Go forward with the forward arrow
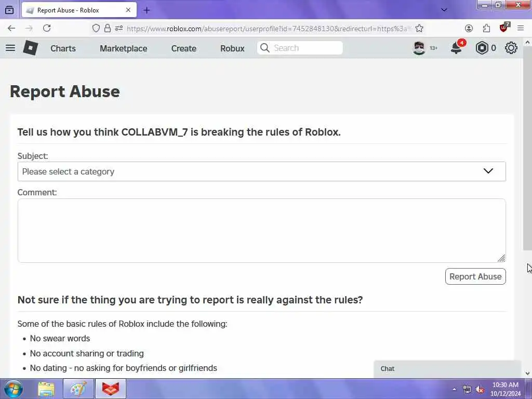This screenshot has height=399, width=532. pyautogui.click(x=29, y=28)
